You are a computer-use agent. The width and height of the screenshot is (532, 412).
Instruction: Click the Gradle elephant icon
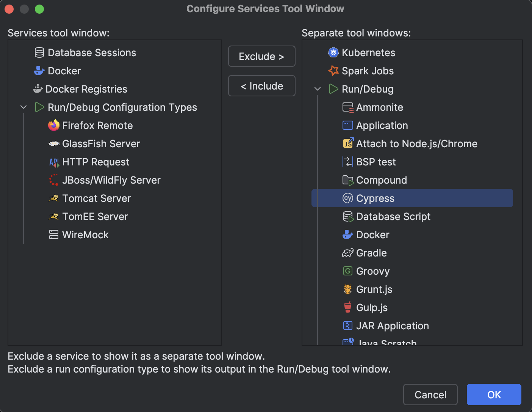[x=347, y=253]
